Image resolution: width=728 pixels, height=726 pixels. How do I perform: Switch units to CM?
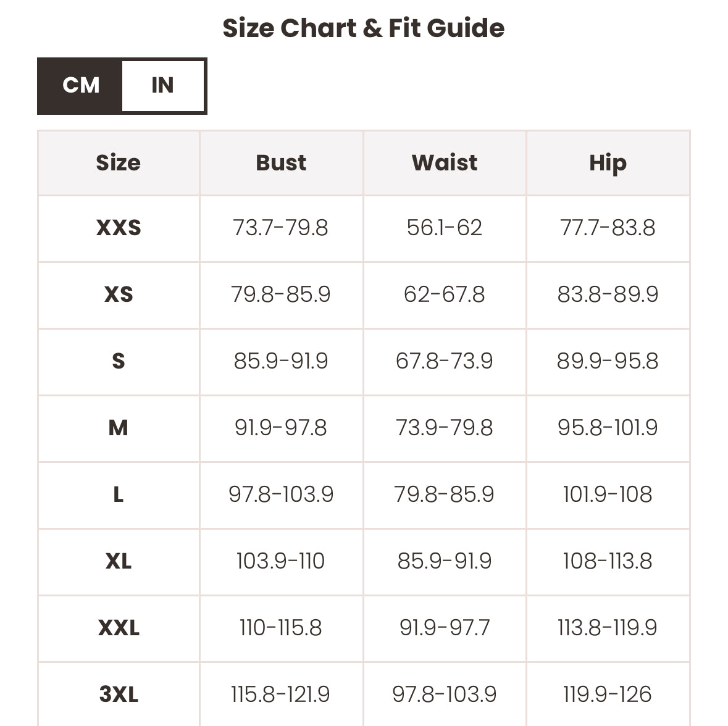tap(80, 86)
